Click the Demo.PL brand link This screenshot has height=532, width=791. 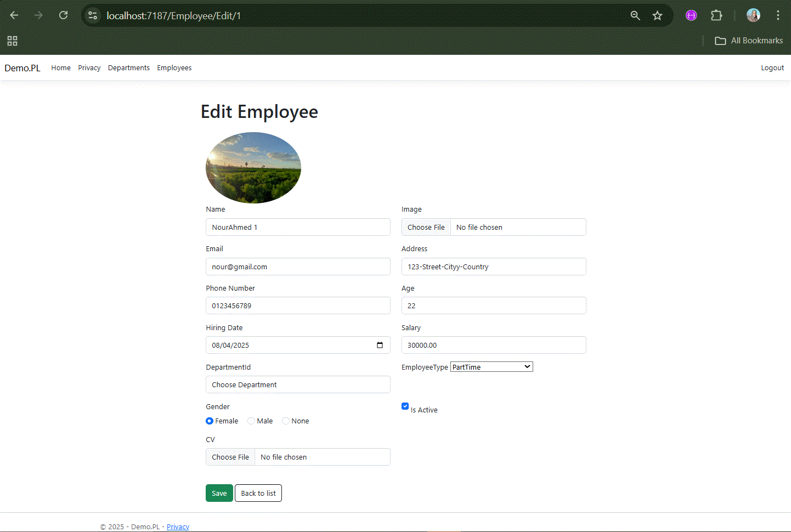[x=22, y=68]
